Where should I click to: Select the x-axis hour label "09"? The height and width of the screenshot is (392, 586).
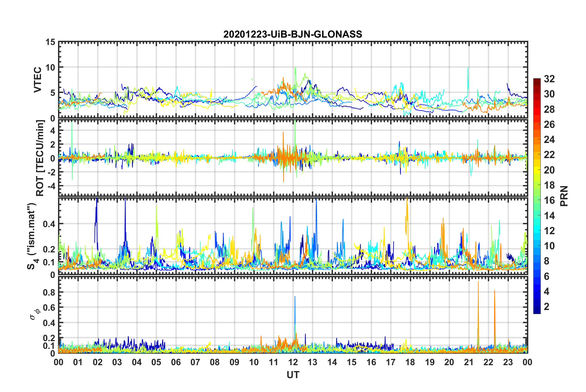pyautogui.click(x=234, y=362)
